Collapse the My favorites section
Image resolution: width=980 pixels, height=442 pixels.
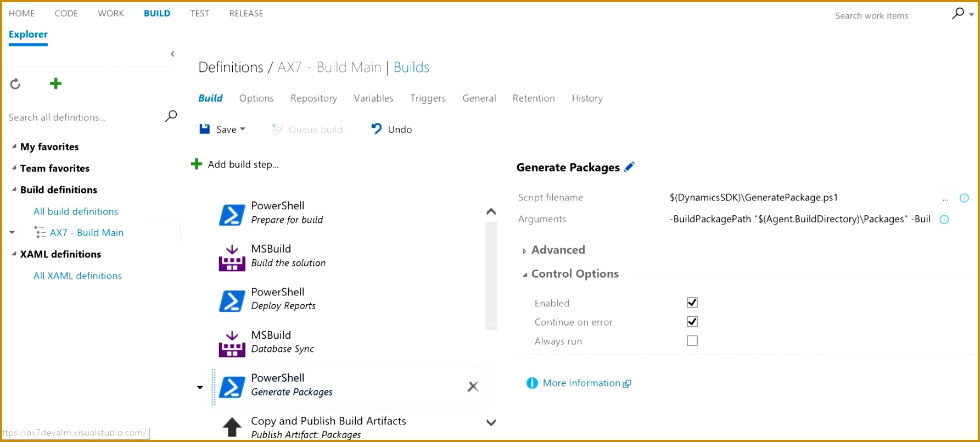(14, 146)
